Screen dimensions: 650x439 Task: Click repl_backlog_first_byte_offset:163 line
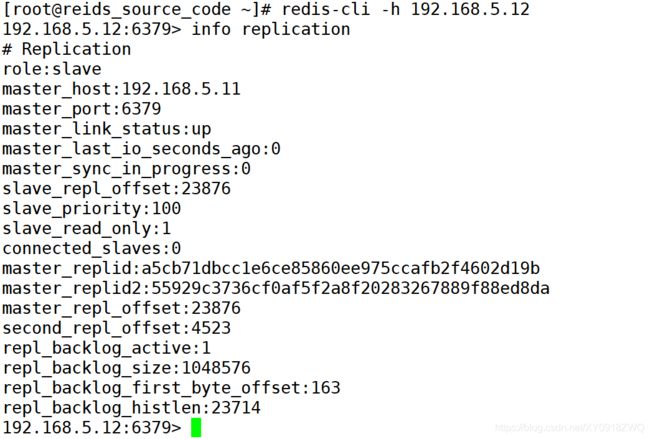[171, 388]
